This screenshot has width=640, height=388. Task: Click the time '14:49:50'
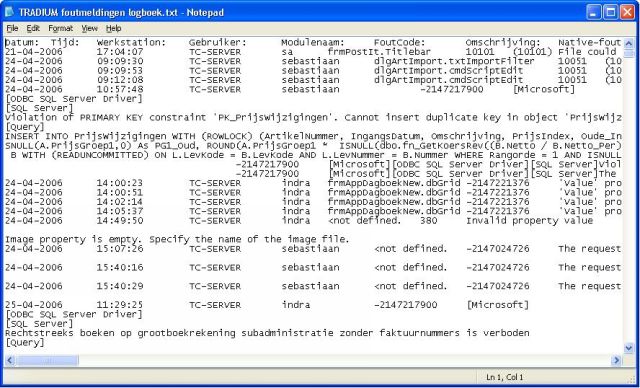point(120,221)
